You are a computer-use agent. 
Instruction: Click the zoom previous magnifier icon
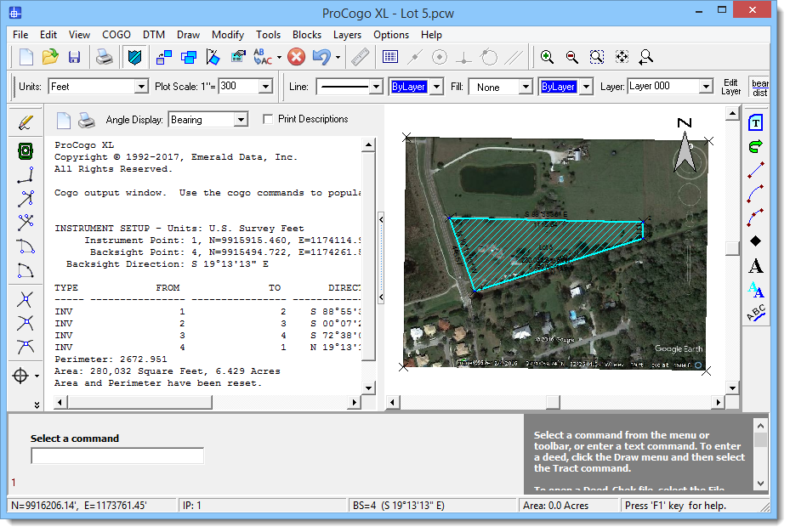point(646,57)
